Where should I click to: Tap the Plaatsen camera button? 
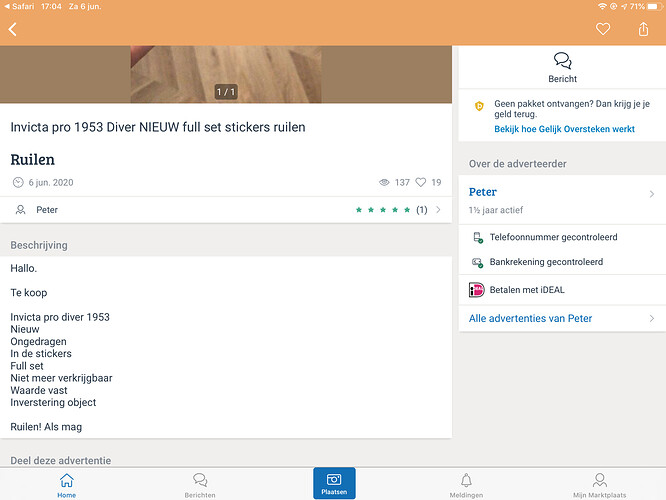[x=334, y=483]
